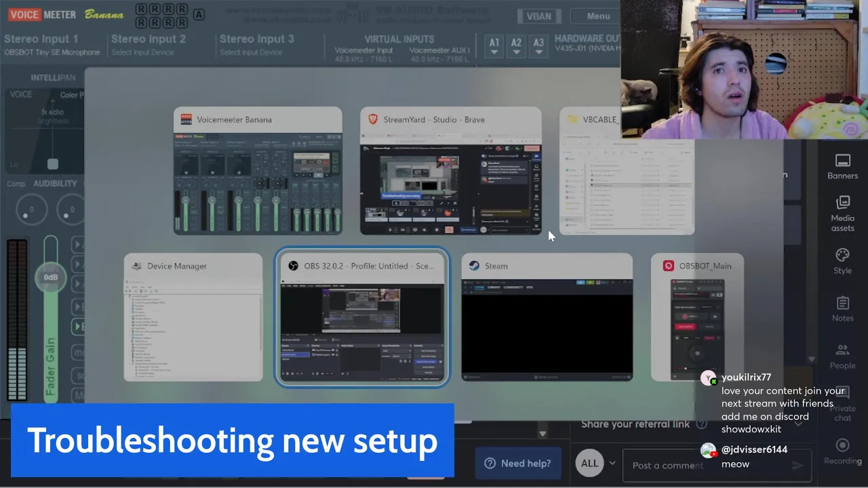Click the Post a comment field
868x488 pixels.
[x=715, y=465]
